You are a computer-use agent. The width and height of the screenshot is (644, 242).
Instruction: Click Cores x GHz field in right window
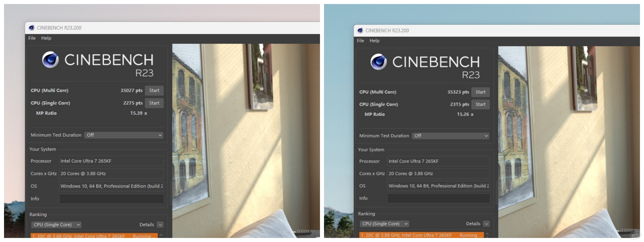click(x=439, y=174)
